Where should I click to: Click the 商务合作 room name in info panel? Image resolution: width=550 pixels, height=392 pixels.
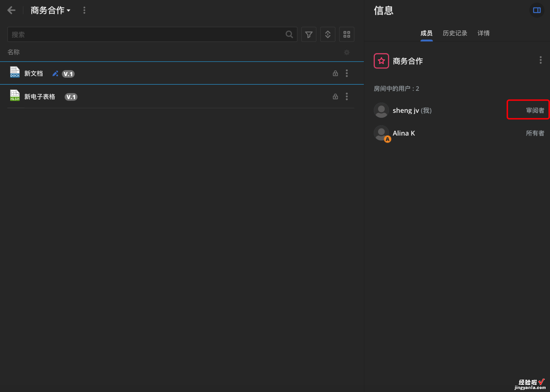(x=408, y=61)
